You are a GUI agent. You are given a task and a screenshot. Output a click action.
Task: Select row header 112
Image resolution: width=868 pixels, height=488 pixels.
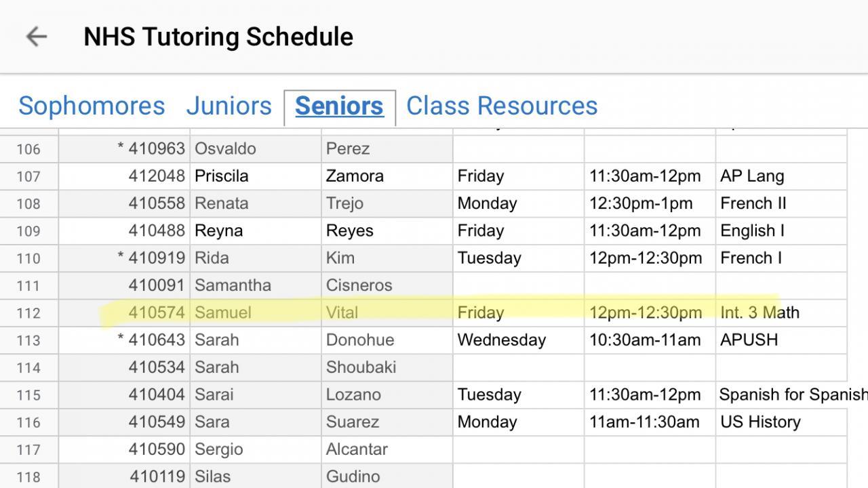tap(28, 313)
